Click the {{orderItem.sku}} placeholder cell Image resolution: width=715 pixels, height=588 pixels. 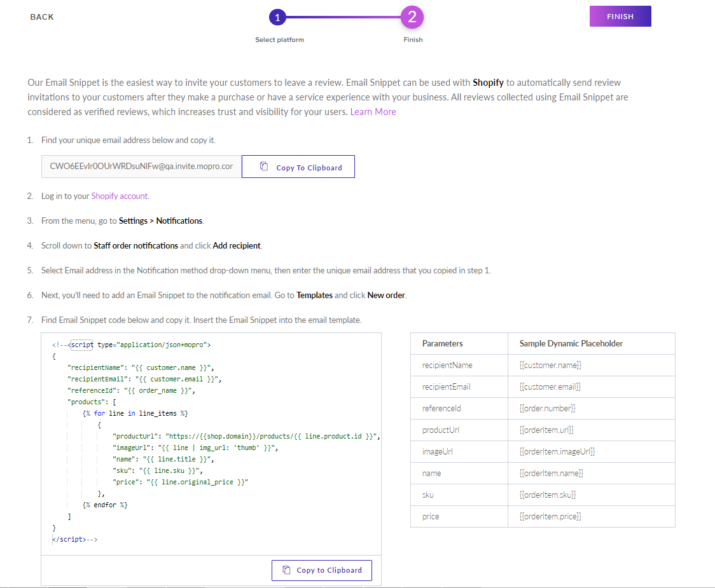point(592,495)
